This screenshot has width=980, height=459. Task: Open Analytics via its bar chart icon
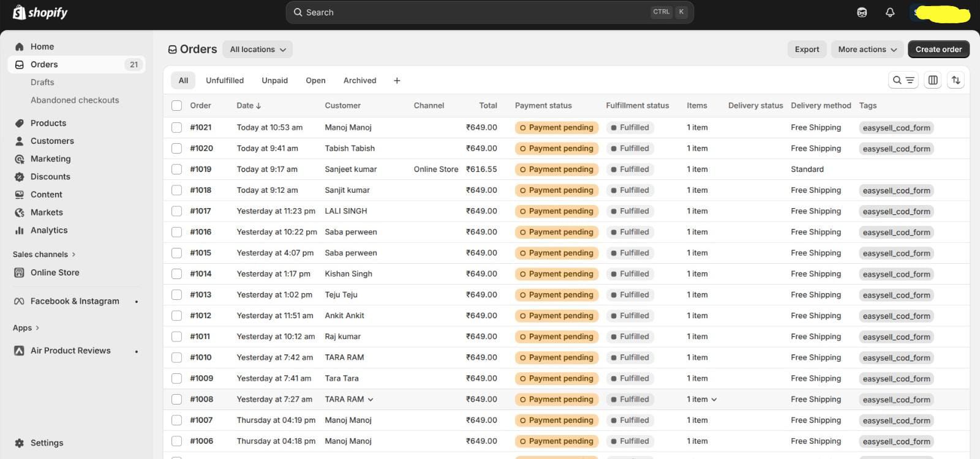[20, 231]
